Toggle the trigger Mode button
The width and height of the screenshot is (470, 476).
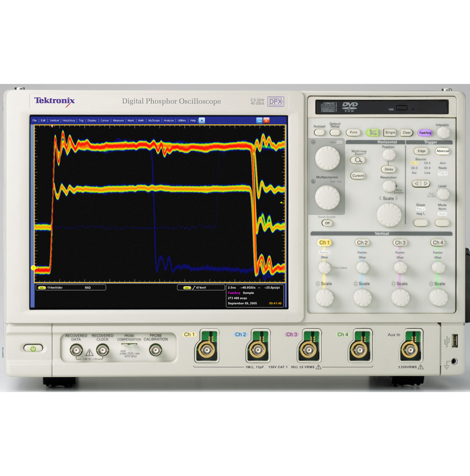pyautogui.click(x=442, y=223)
